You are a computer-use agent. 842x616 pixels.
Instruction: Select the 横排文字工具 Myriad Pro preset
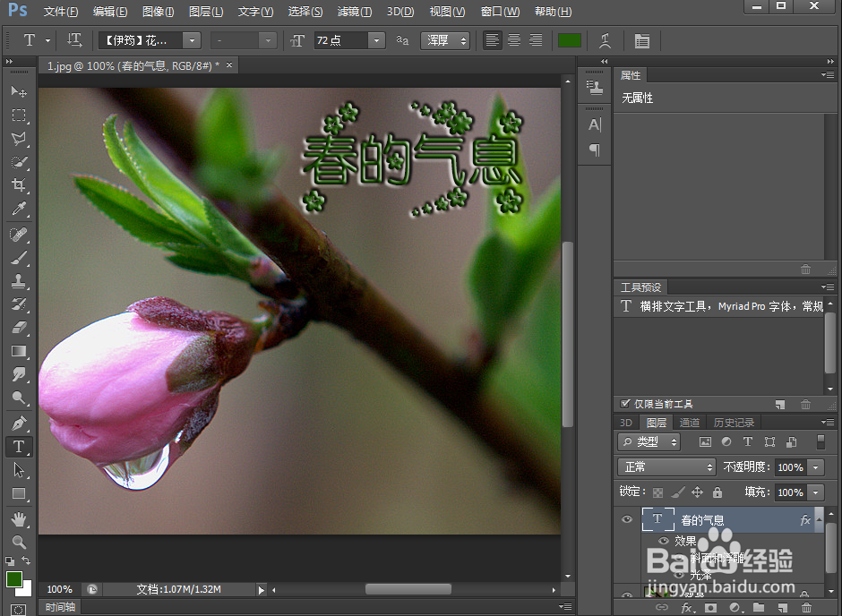[719, 306]
